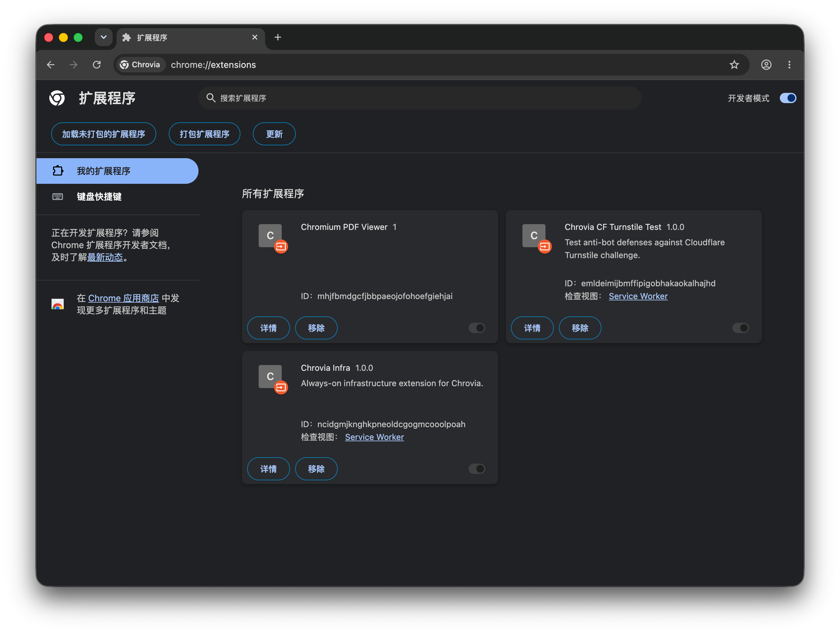Open the profile account icon
Viewport: 840px width, 634px height.
pos(766,65)
